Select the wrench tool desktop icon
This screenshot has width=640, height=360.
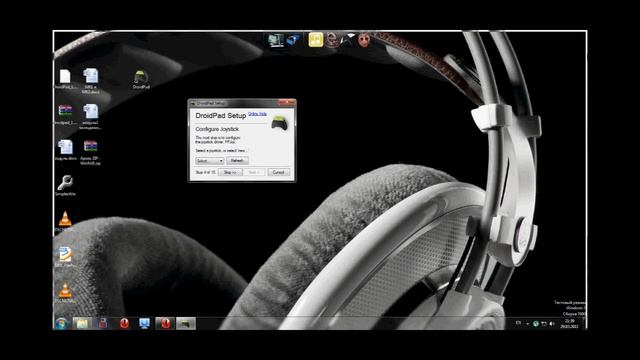point(65,185)
